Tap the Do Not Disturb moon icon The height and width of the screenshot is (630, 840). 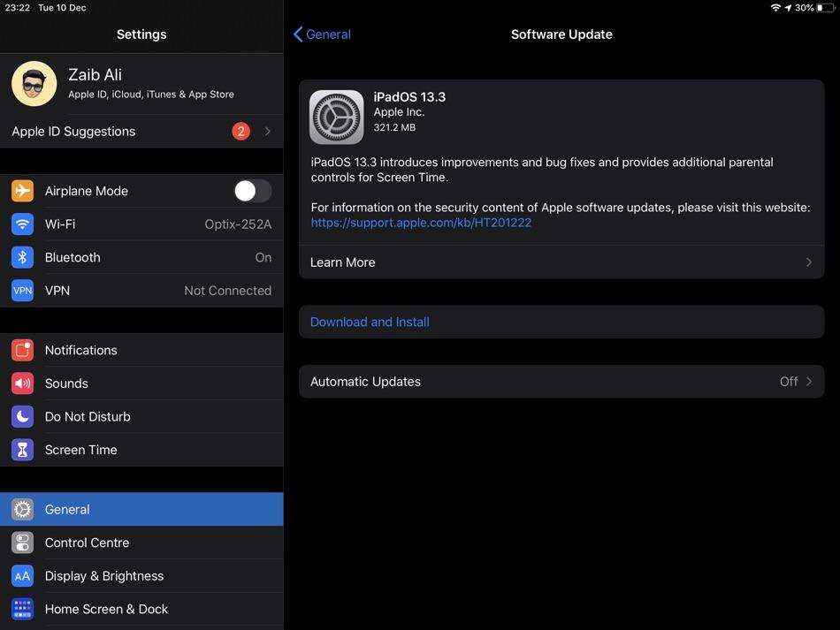22,416
